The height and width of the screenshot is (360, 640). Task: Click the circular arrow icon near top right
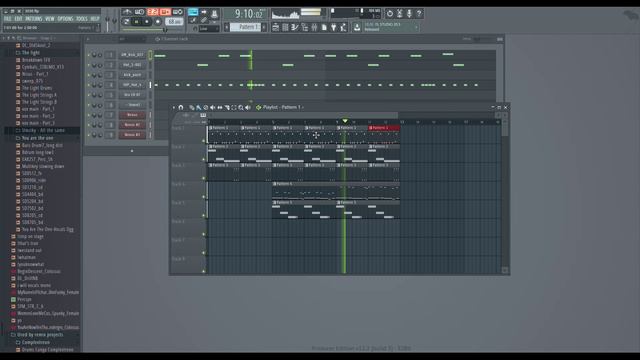point(390,13)
